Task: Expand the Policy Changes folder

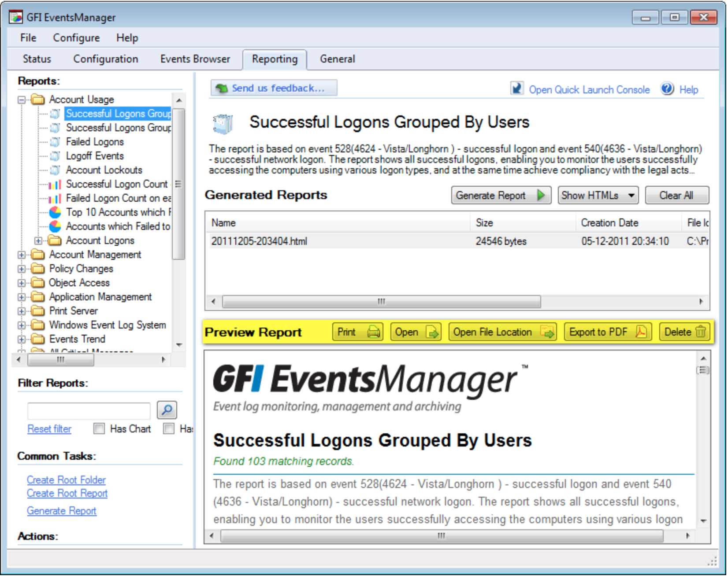Action: click(x=21, y=269)
